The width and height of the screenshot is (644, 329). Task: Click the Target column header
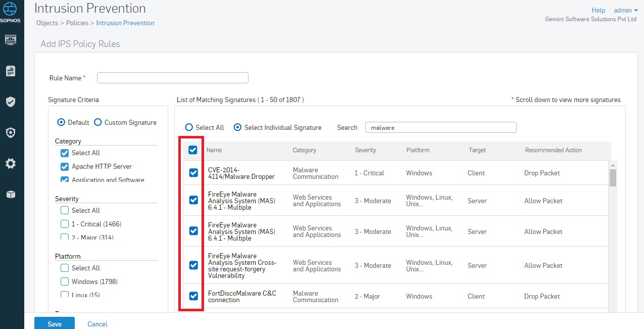477,150
